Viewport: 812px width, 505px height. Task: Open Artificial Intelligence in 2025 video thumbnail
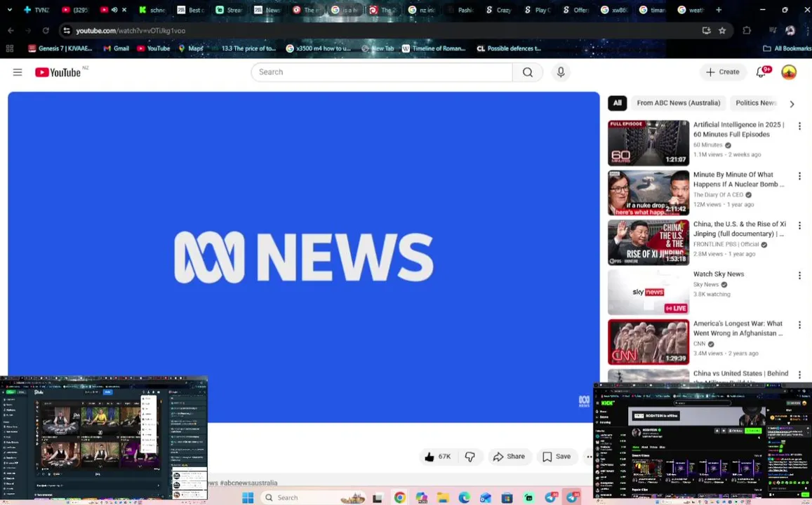(648, 143)
